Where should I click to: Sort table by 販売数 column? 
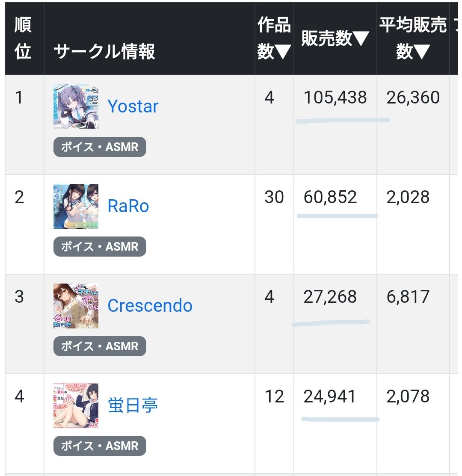click(x=335, y=39)
